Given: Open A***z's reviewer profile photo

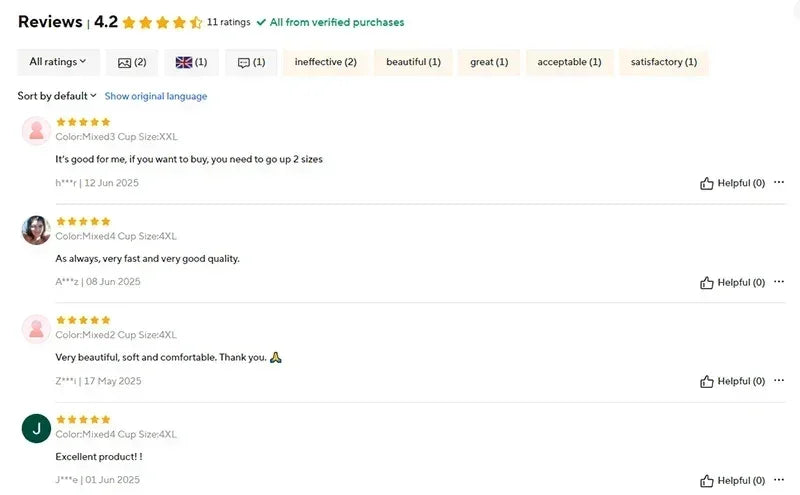Looking at the screenshot, I should pyautogui.click(x=36, y=230).
